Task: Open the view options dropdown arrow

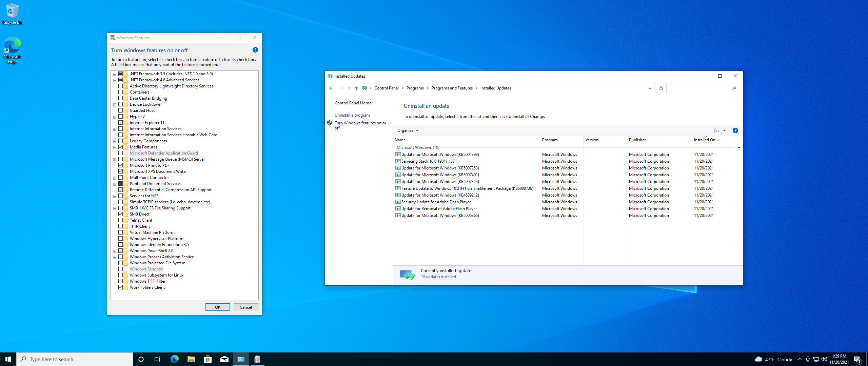Action: (724, 130)
